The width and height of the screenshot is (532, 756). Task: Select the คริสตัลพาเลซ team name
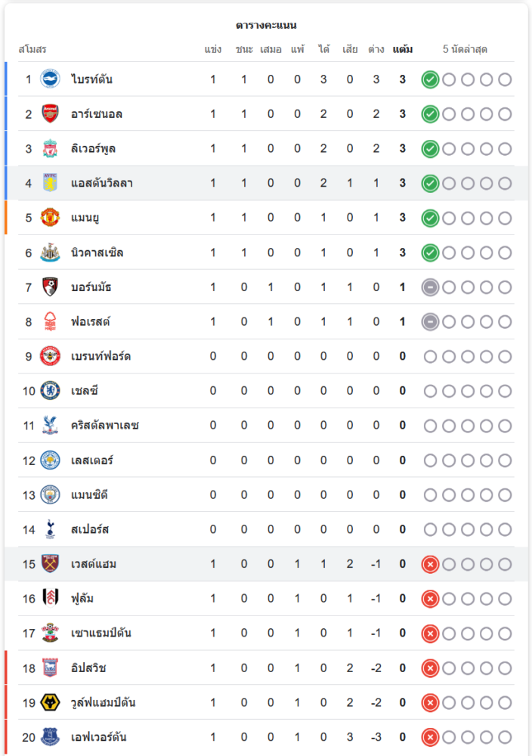[105, 426]
